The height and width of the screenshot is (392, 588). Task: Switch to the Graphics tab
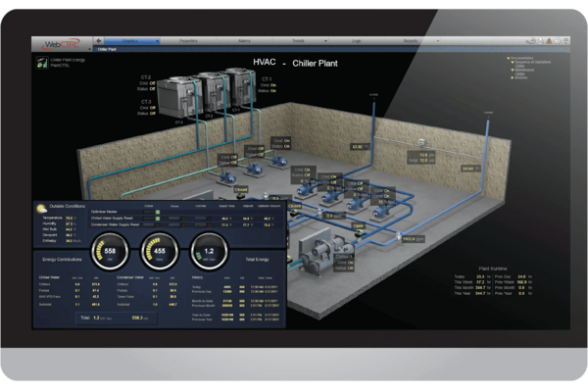tap(129, 41)
